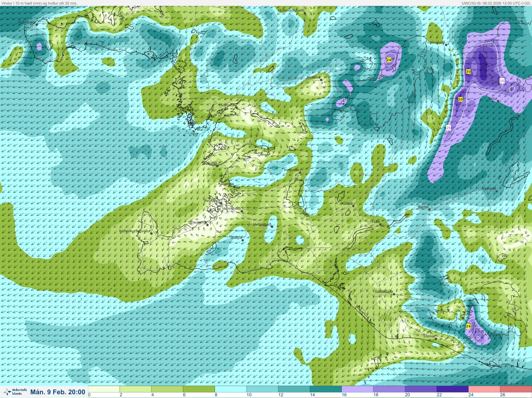Select the above 26 m/s red legend color
Screen dimensions: 532x398
[x=515, y=389]
